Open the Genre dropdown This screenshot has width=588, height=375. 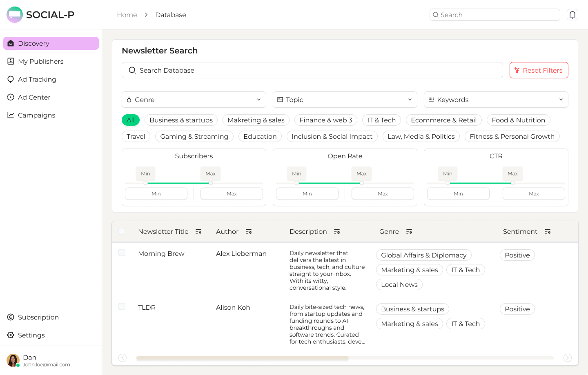coord(194,100)
